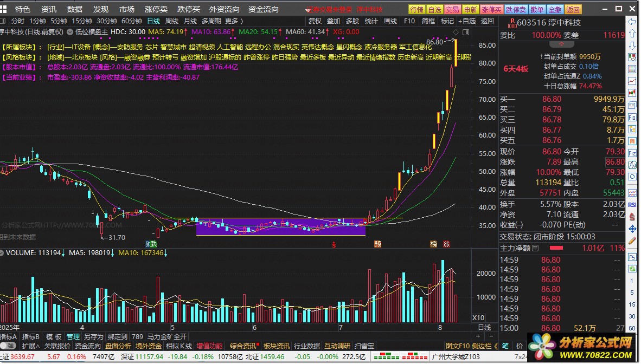Screen dimensions: 641x364
Task: Click the +自选 add-to-watchlist button
Action: 467,21
